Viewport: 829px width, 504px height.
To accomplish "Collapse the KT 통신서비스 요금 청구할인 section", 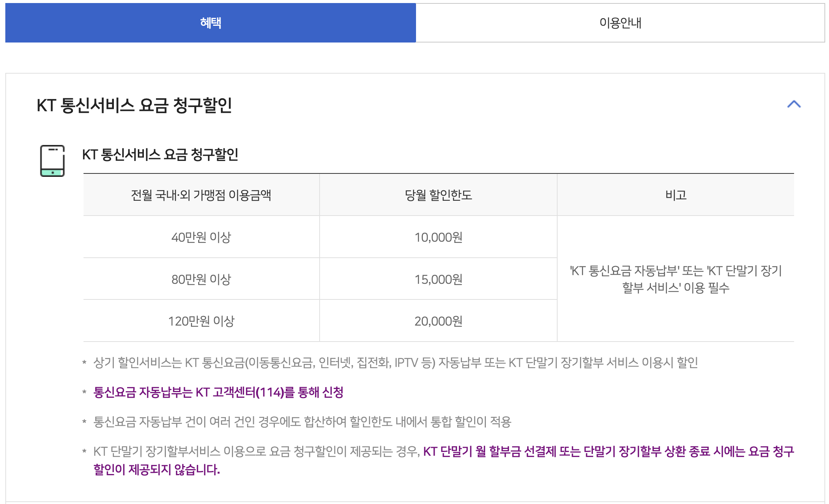I will 794,104.
